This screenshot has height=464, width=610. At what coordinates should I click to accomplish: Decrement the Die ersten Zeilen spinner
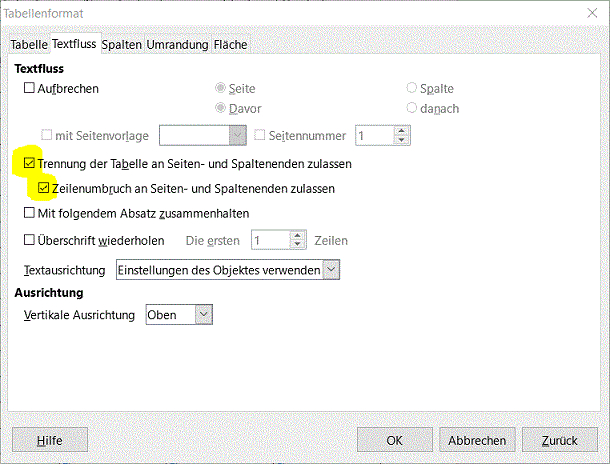[x=298, y=245]
